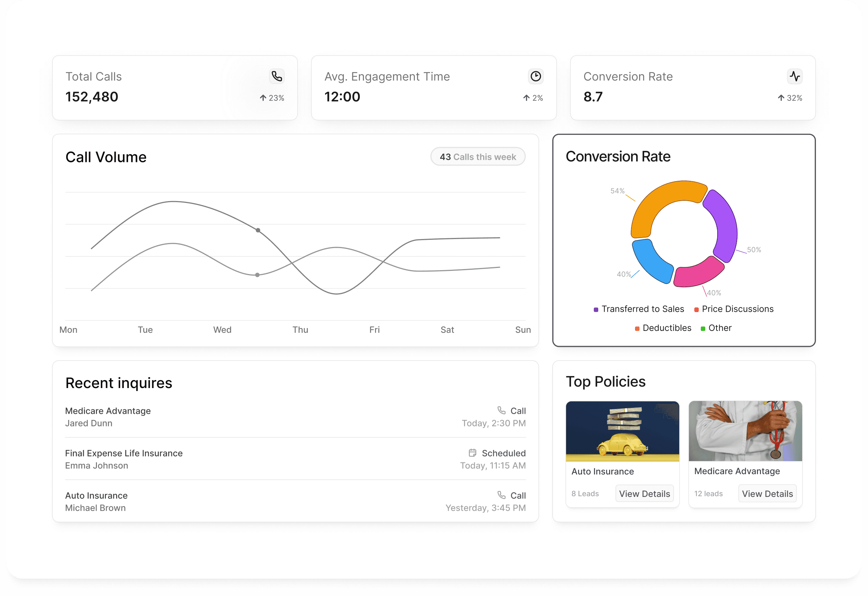The height and width of the screenshot is (596, 868).
Task: Click the activity pulse icon in Conversion Rate card
Action: coord(795,76)
